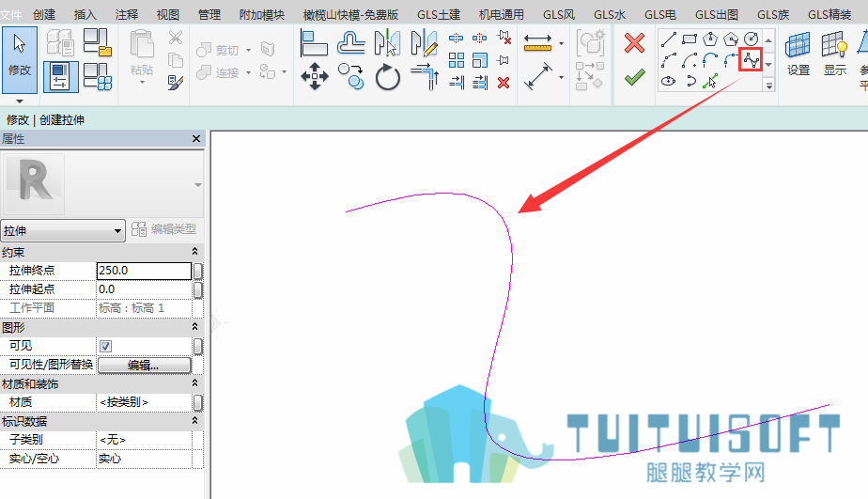Select the Spline draw tool

(751, 59)
